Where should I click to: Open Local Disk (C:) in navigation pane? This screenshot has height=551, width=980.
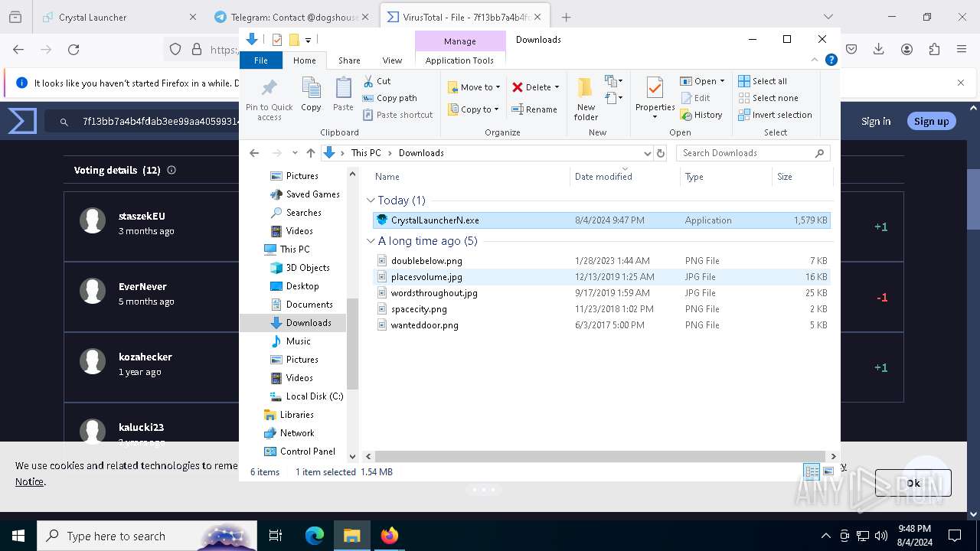pos(306,396)
